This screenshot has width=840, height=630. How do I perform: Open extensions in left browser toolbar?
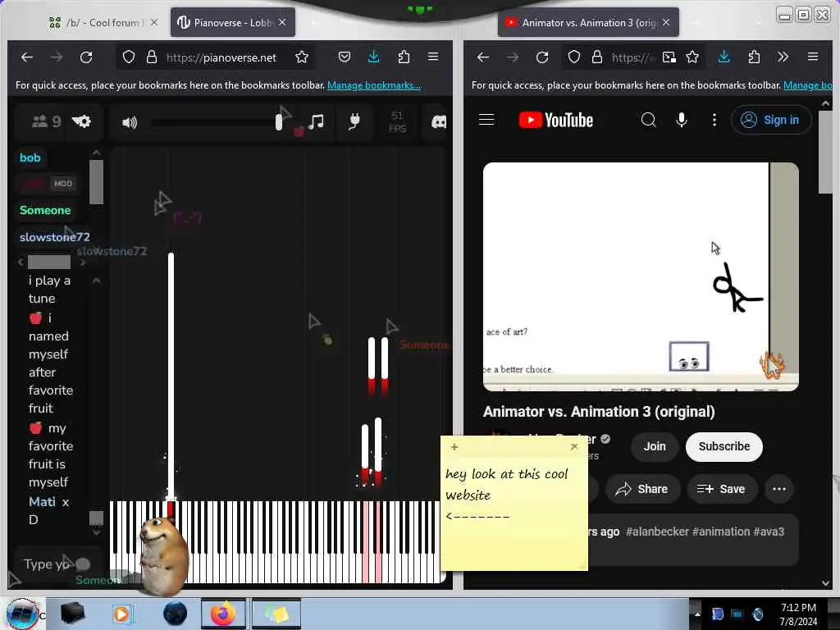coord(404,57)
